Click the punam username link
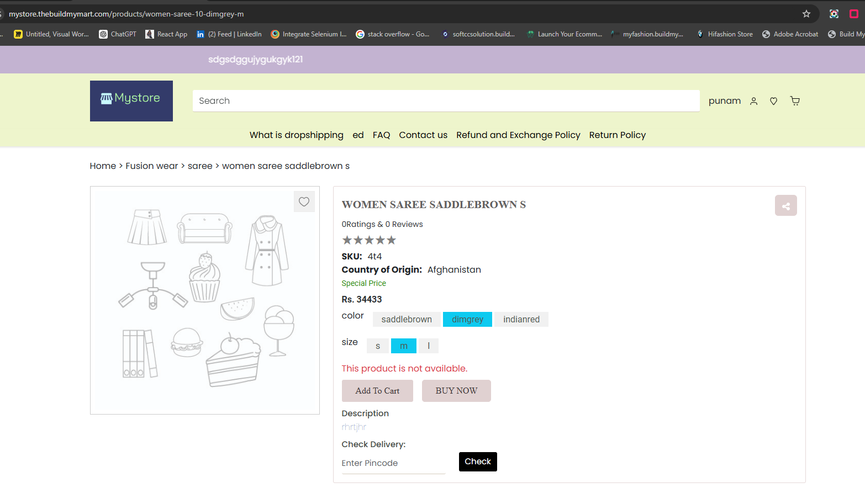 (x=725, y=101)
